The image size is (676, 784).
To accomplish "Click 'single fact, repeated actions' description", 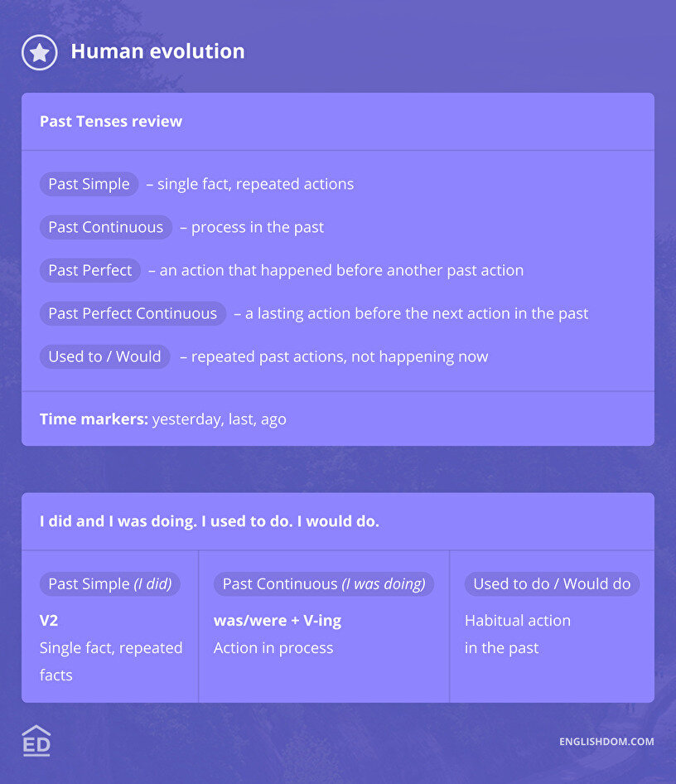I will coord(255,184).
